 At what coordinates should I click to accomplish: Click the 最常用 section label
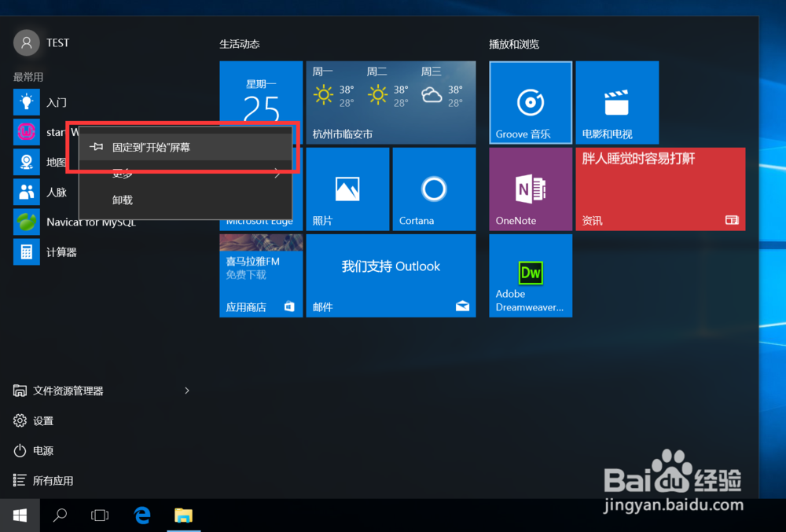click(x=28, y=77)
